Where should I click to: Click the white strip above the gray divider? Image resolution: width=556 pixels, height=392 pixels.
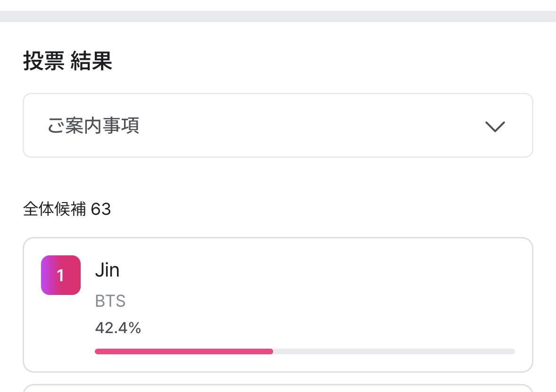[x=278, y=5]
